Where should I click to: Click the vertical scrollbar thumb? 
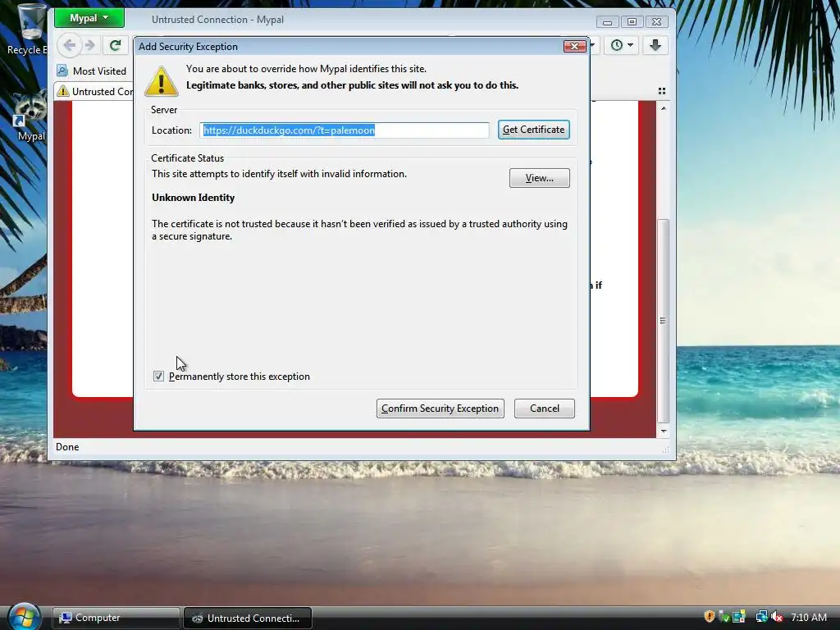(663, 321)
